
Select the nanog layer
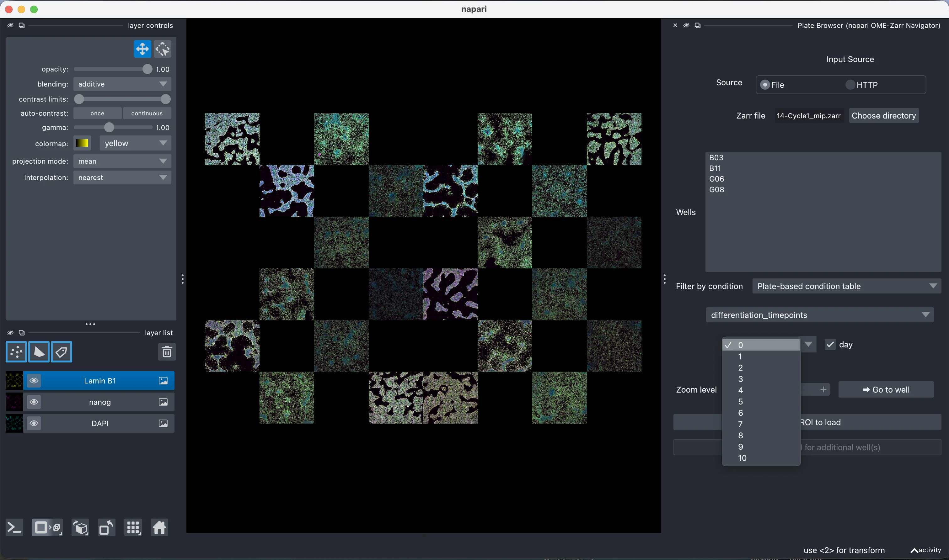(100, 402)
